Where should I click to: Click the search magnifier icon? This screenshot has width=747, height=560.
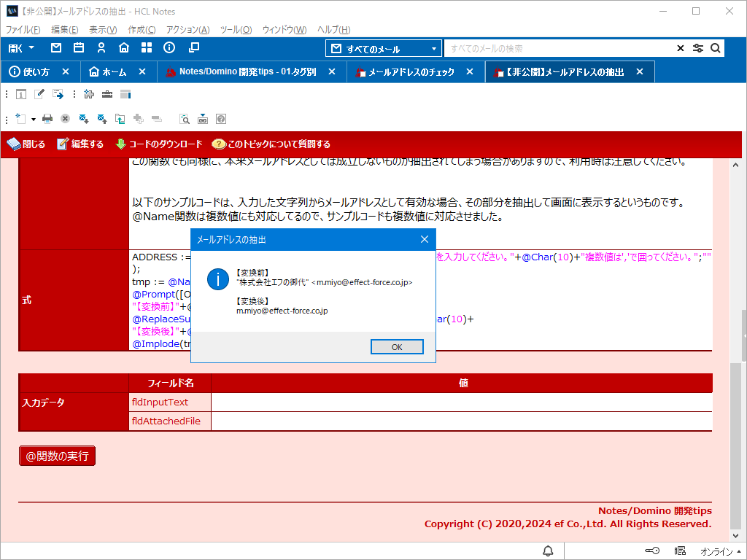pyautogui.click(x=716, y=48)
